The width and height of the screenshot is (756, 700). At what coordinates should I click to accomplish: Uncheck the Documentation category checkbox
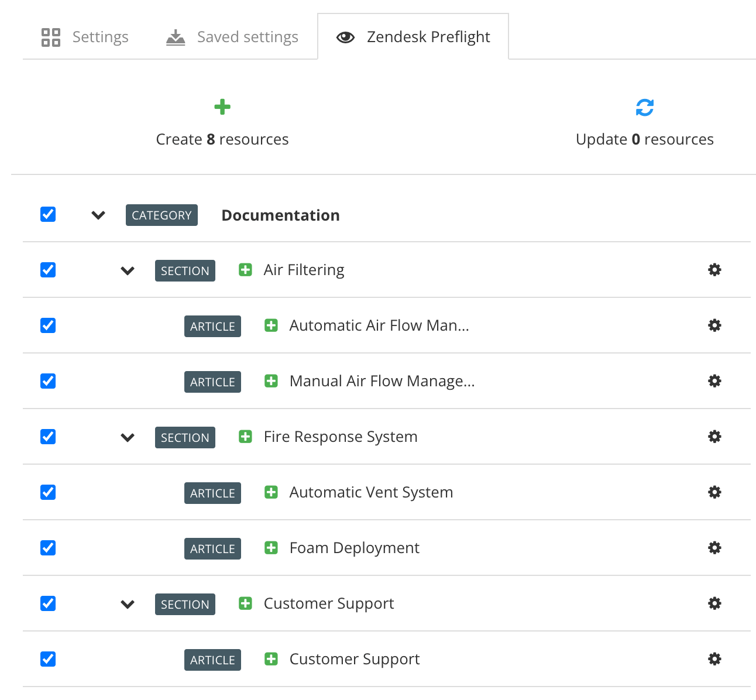pyautogui.click(x=47, y=215)
